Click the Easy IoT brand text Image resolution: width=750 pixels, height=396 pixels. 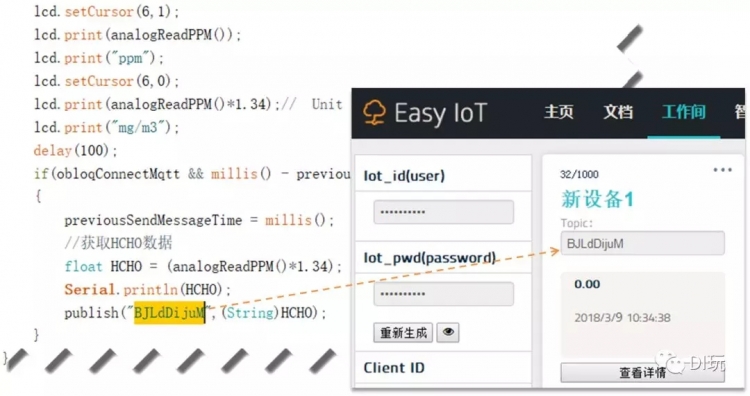[x=441, y=113]
